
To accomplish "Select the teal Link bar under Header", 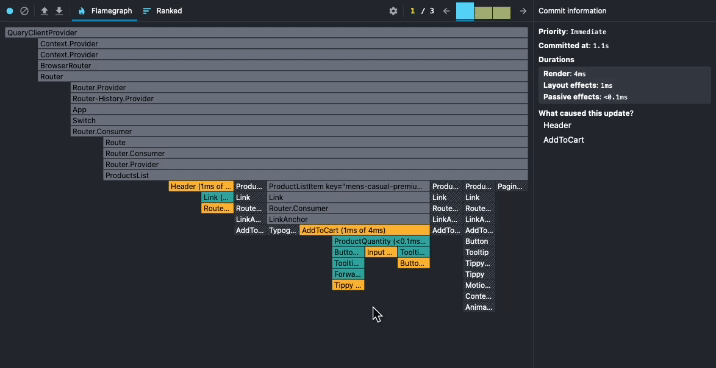I will click(217, 197).
